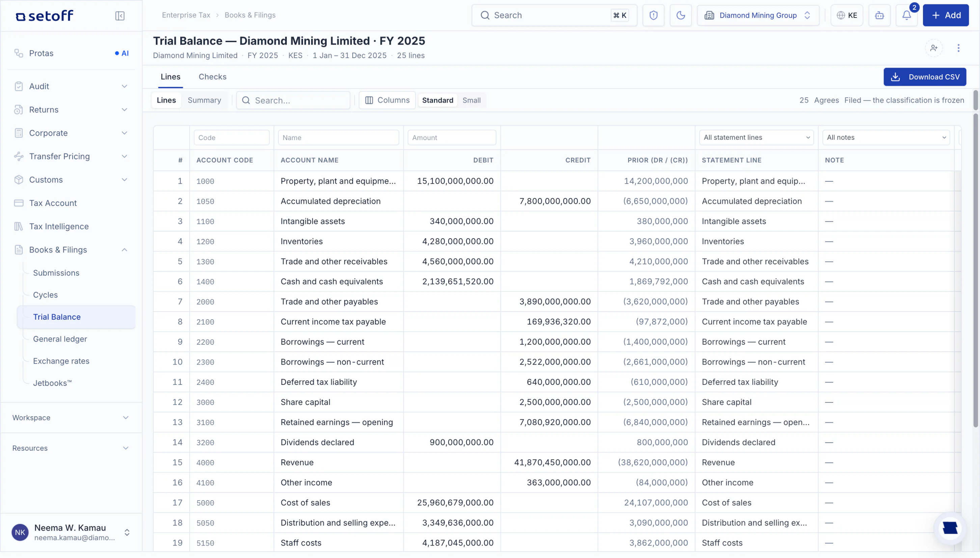Click the Add button
Image resolution: width=980 pixels, height=558 pixels.
click(945, 15)
